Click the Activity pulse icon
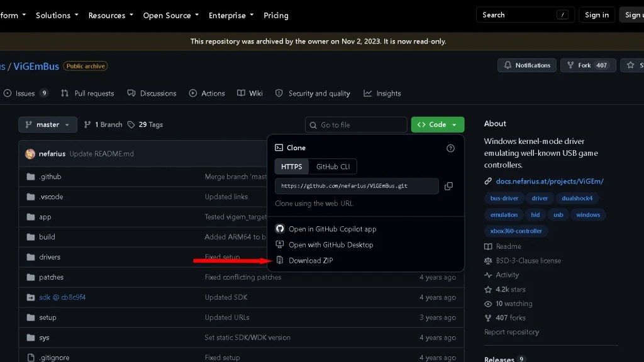Image resolution: width=644 pixels, height=362 pixels. [x=488, y=275]
